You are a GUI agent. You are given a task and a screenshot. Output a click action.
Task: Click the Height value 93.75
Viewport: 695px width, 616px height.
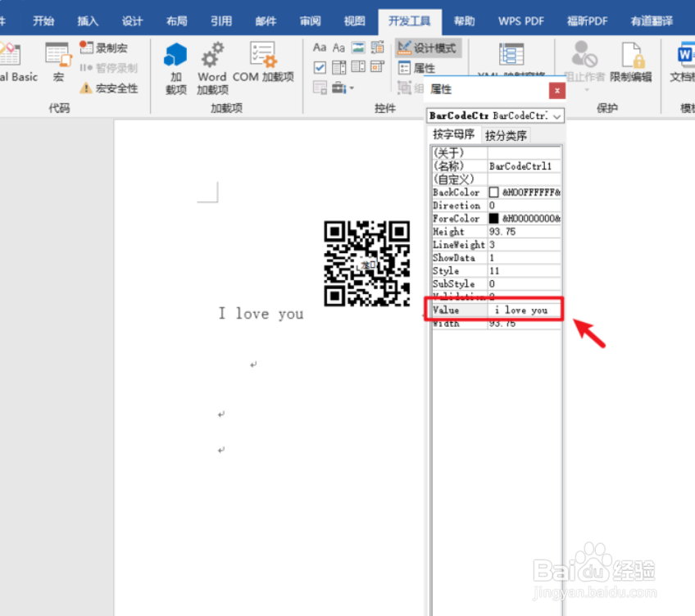pyautogui.click(x=525, y=231)
